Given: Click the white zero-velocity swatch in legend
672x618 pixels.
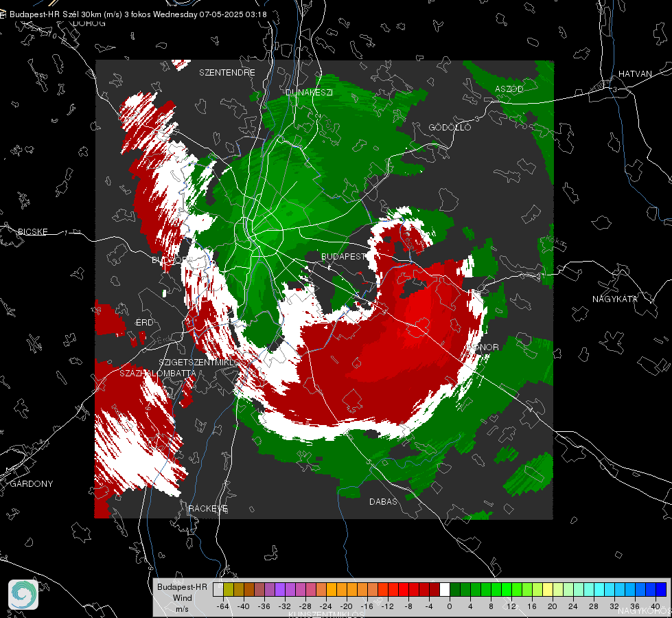Looking at the screenshot, I should [x=445, y=589].
